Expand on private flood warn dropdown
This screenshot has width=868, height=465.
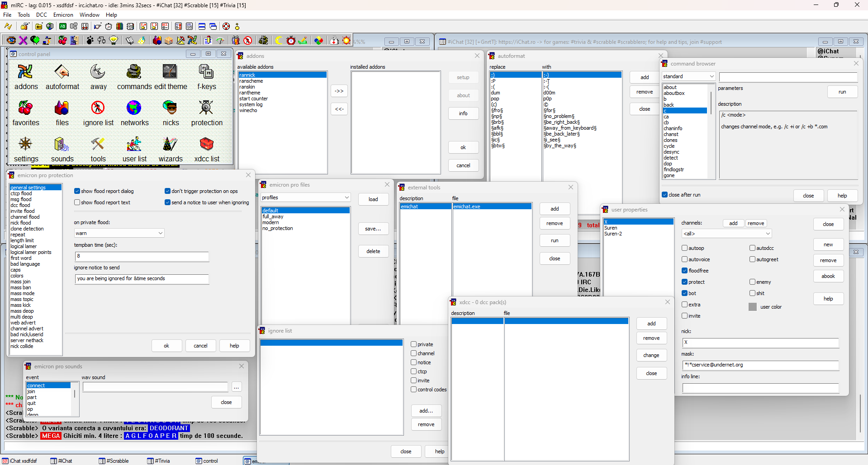[119, 233]
